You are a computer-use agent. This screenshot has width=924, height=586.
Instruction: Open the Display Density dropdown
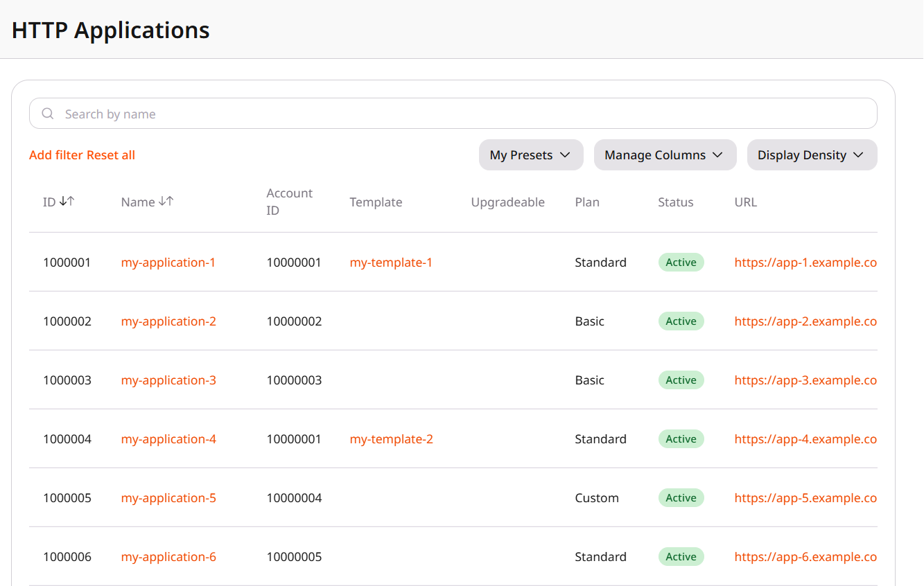812,155
